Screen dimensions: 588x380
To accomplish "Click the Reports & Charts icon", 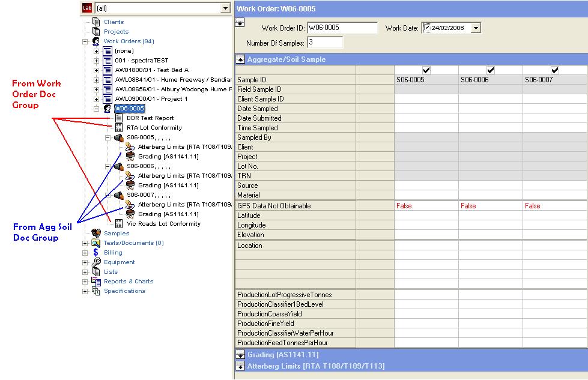I will [x=96, y=282].
